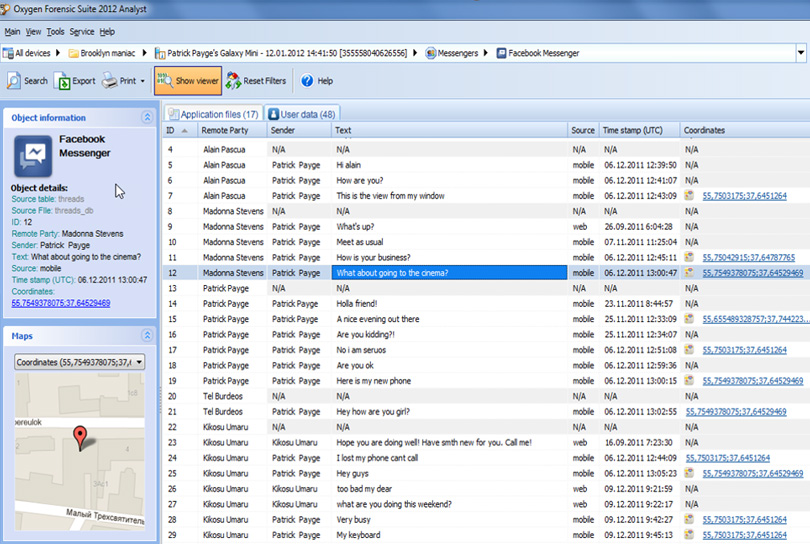The image size is (810, 544).
Task: Select message 'What about going to the cinema?'
Action: (x=449, y=273)
